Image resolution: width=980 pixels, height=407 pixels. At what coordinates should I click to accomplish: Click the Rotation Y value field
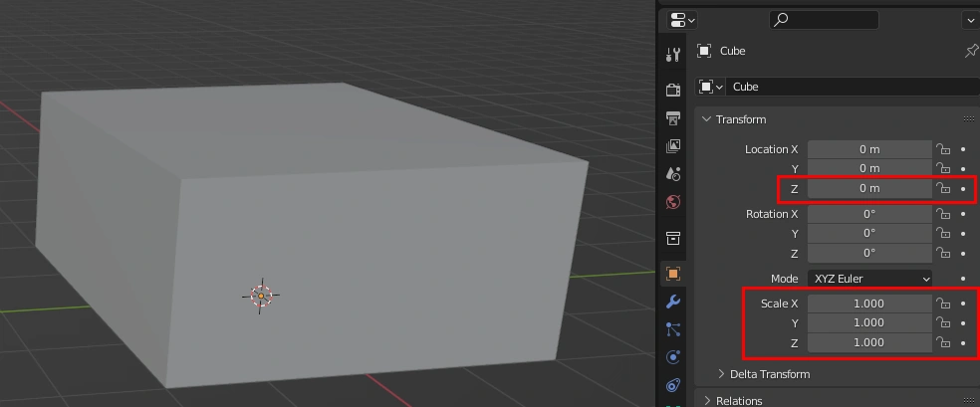[x=869, y=234]
